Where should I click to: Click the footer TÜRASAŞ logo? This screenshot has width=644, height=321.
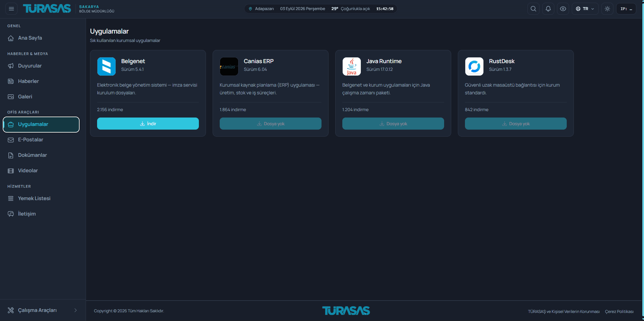(x=346, y=311)
